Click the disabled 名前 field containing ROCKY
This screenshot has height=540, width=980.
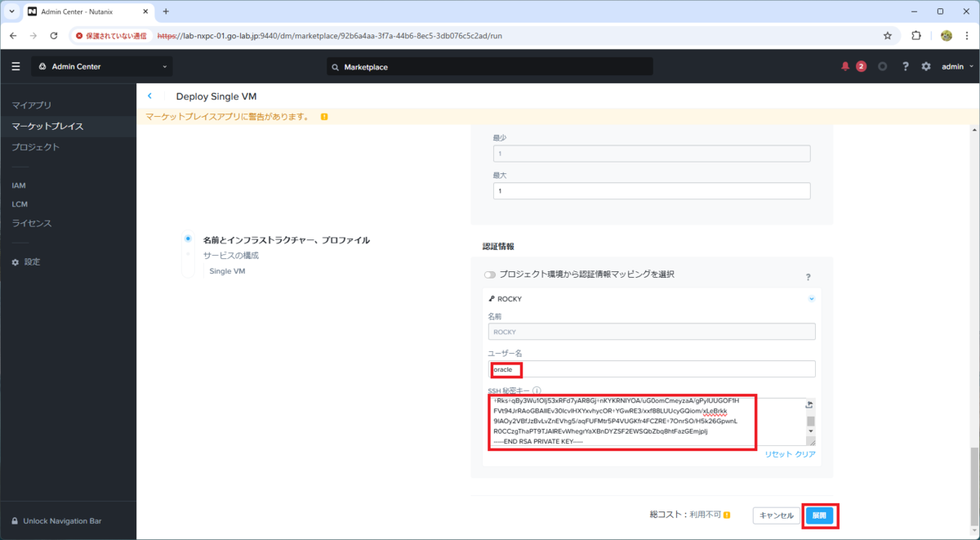[x=652, y=332]
